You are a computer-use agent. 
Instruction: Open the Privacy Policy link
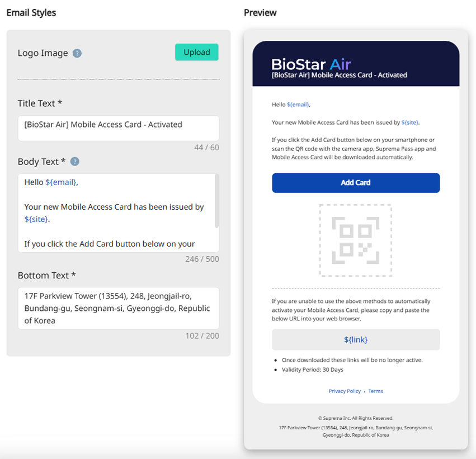coord(345,391)
